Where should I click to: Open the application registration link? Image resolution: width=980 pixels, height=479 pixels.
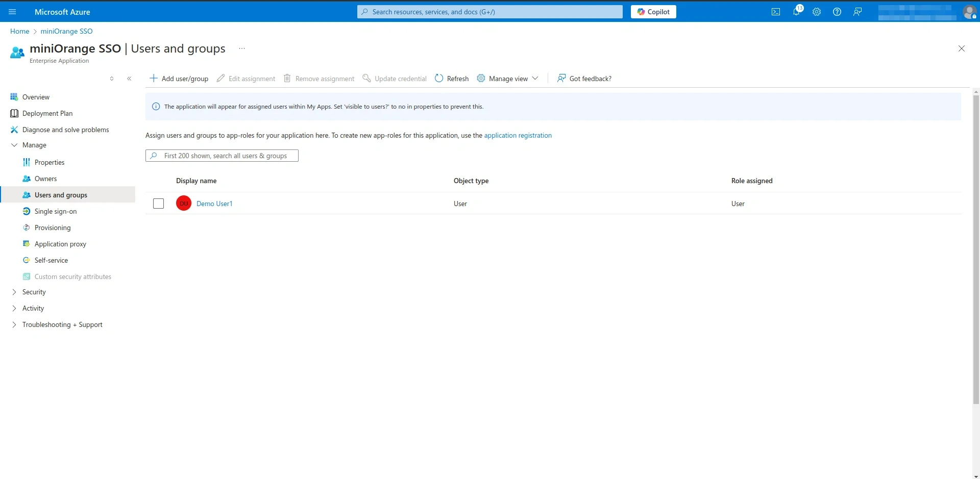[x=518, y=135]
